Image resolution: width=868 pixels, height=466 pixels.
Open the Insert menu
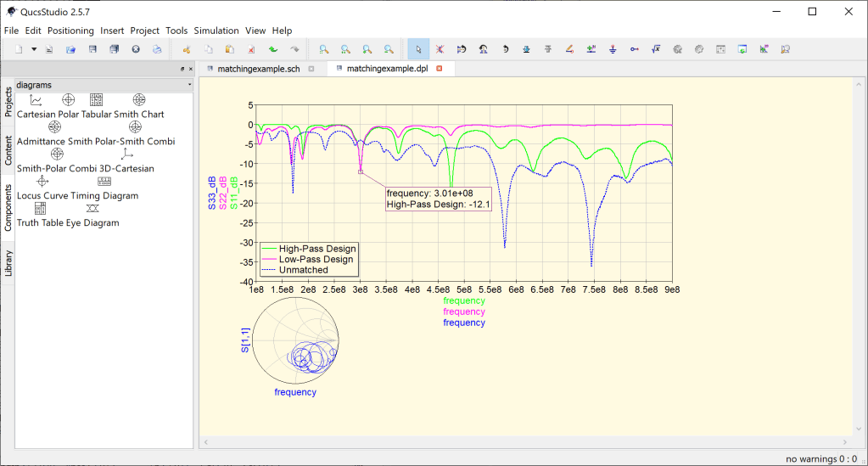[112, 31]
